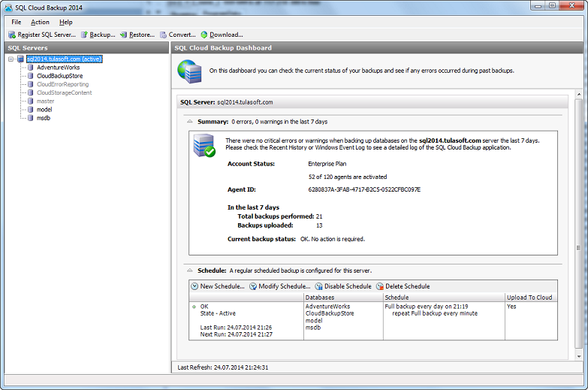Click the Disable Schedule icon
Image resolution: width=588 pixels, height=390 pixels.
(318, 286)
